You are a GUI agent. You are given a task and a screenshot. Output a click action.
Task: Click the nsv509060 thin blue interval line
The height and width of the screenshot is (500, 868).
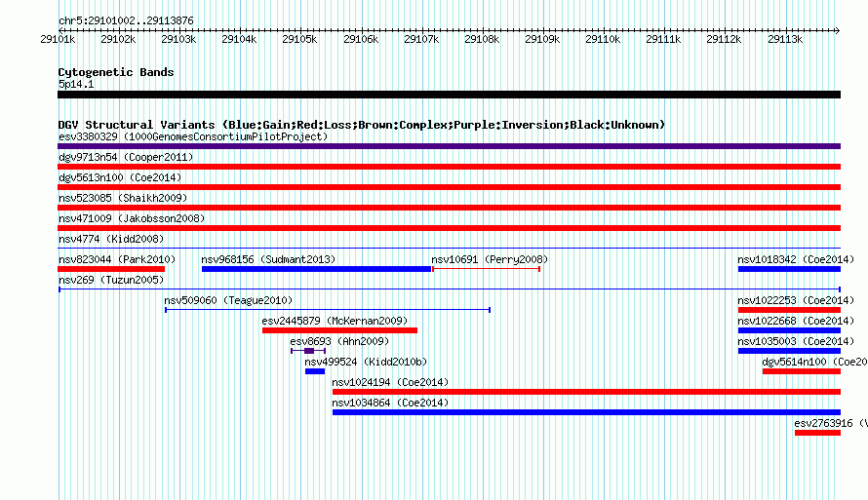[328, 310]
